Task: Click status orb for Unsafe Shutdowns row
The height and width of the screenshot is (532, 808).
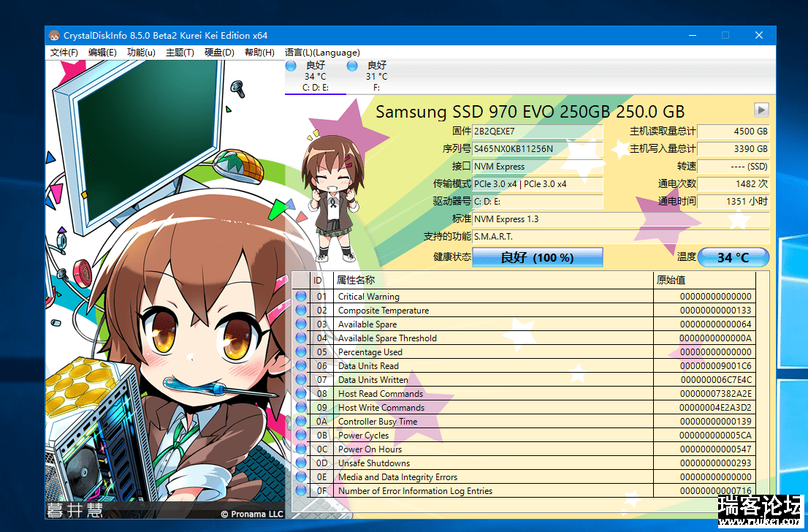Action: coord(301,463)
